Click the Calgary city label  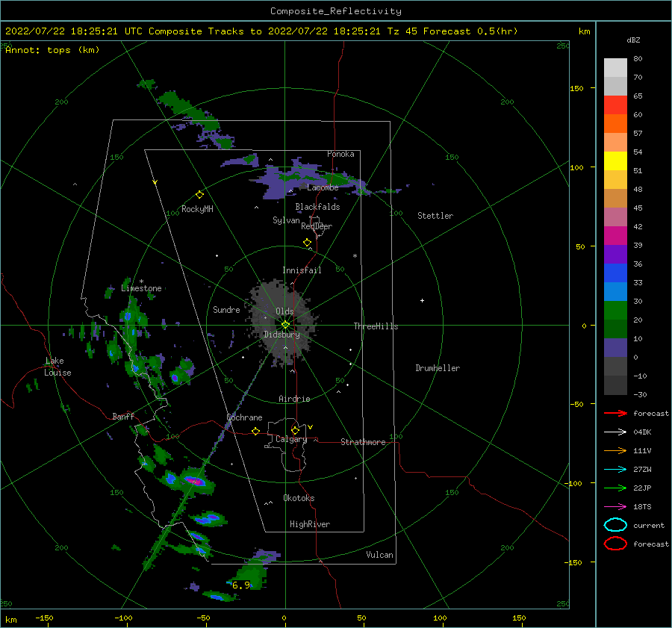(291, 439)
